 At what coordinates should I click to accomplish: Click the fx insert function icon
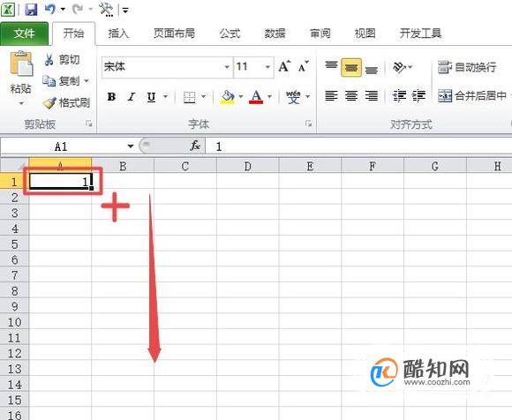coord(195,146)
